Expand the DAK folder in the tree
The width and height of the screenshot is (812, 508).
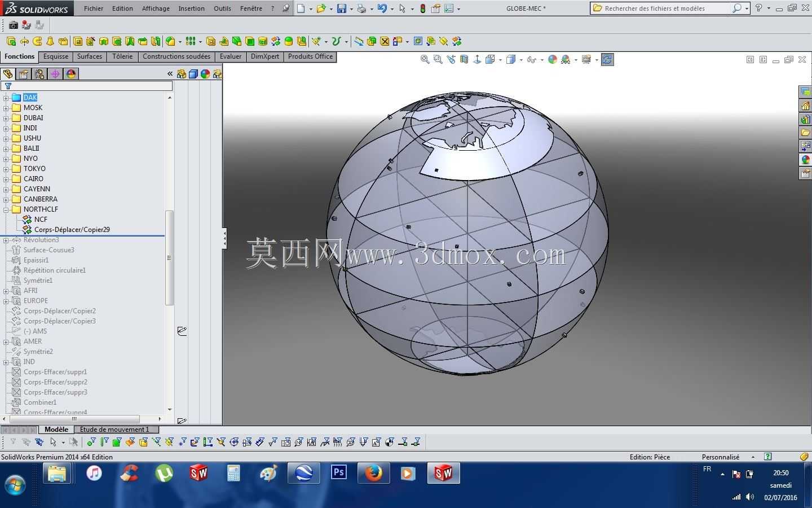point(6,98)
